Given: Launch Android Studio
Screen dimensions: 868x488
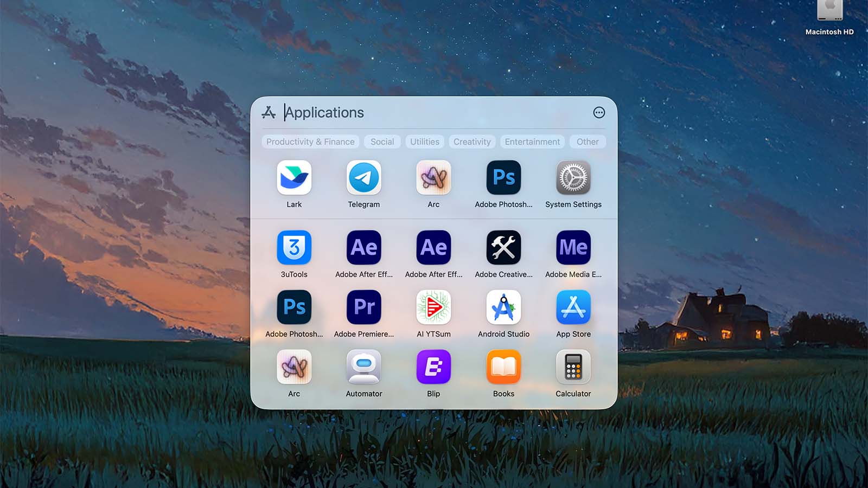Looking at the screenshot, I should (503, 307).
